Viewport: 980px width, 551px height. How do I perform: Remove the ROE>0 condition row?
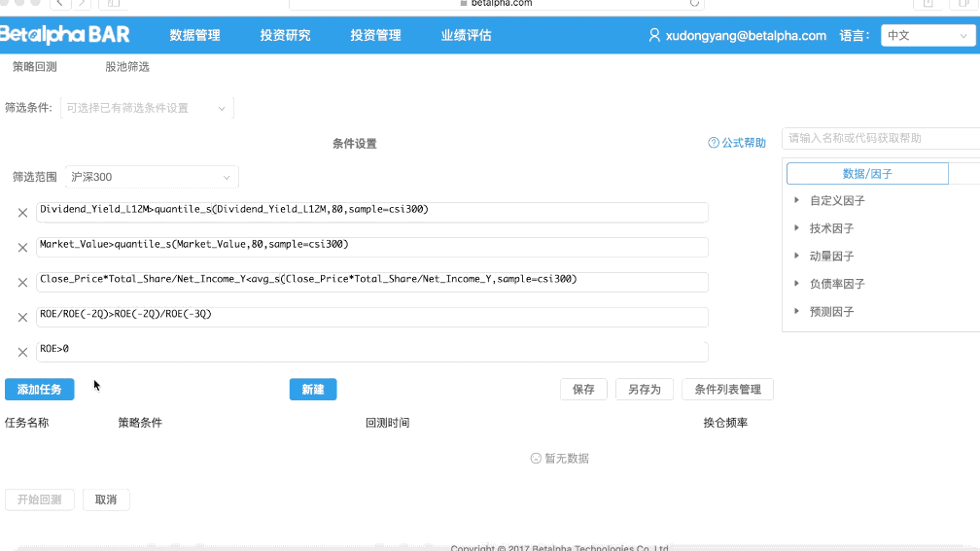[x=22, y=353]
